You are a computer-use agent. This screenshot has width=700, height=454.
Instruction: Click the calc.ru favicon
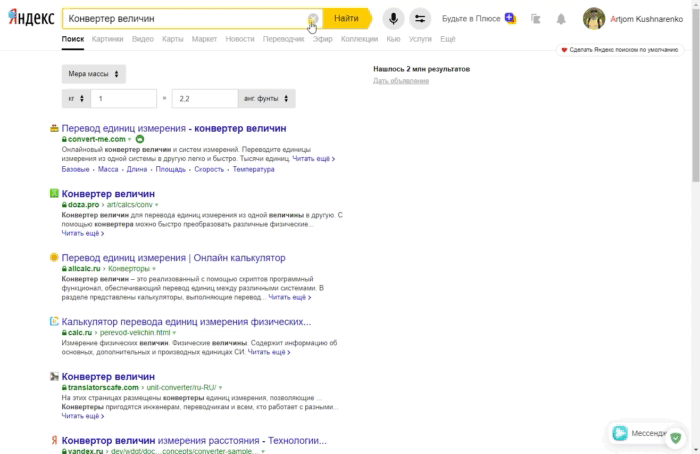54,321
